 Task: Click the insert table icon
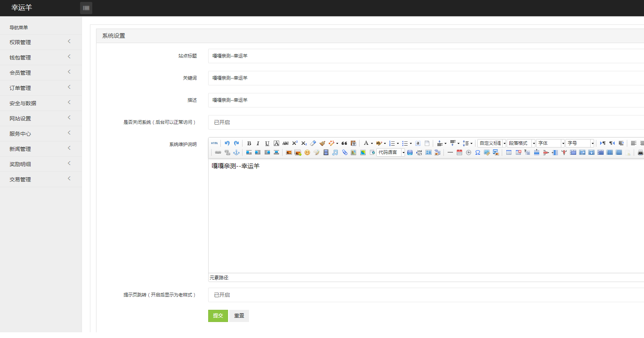pos(509,152)
